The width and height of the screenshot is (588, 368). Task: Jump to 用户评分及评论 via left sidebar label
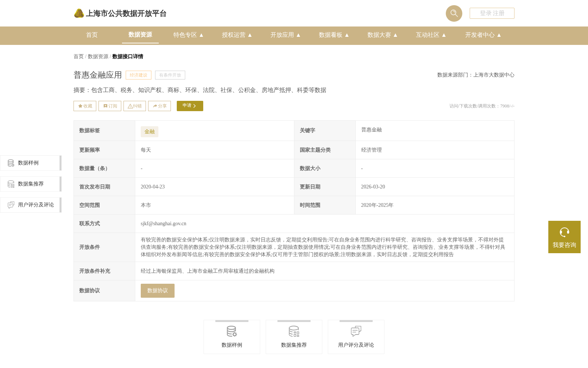(36, 205)
